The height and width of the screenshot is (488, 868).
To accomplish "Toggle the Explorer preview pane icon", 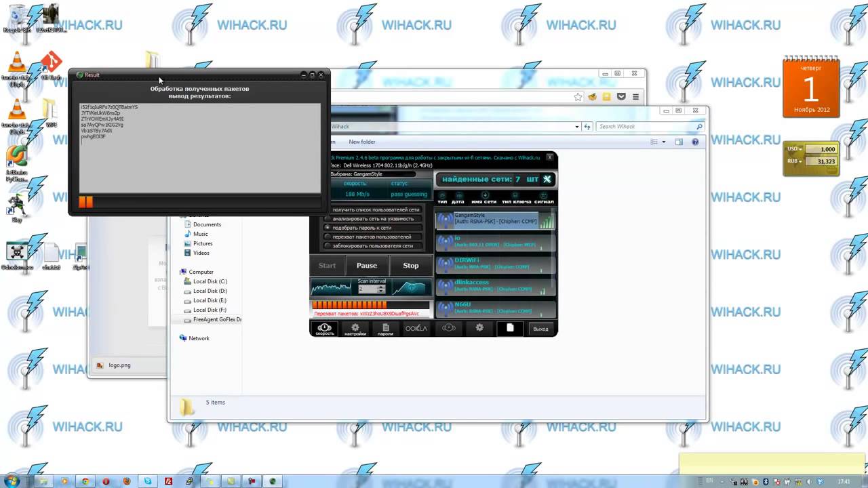I will 679,142.
